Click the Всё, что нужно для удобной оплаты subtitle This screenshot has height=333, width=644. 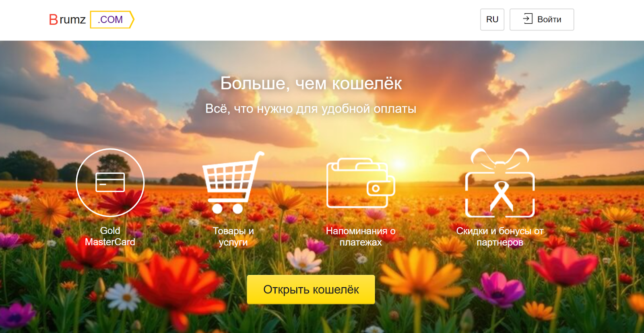[x=311, y=109]
